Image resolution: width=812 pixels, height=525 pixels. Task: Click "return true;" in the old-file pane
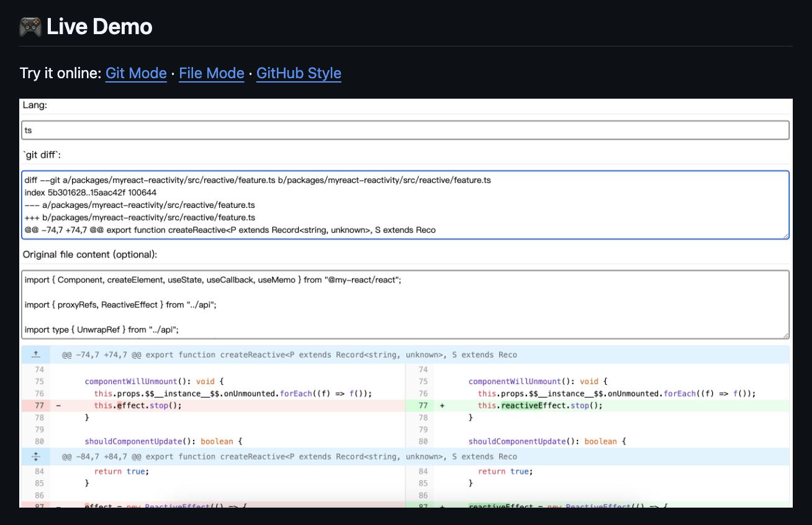pos(122,472)
